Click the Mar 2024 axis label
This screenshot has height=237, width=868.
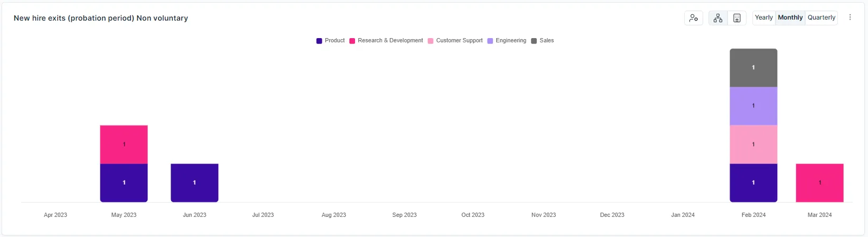point(820,215)
